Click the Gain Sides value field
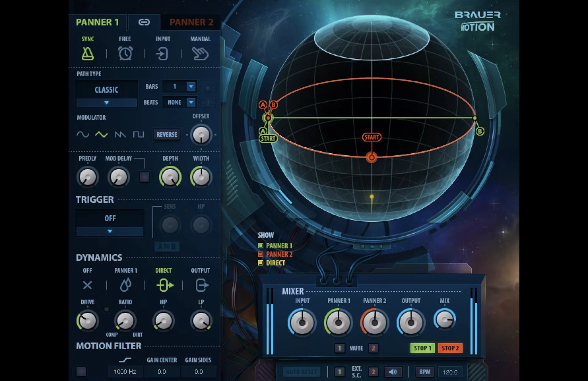 tap(199, 372)
